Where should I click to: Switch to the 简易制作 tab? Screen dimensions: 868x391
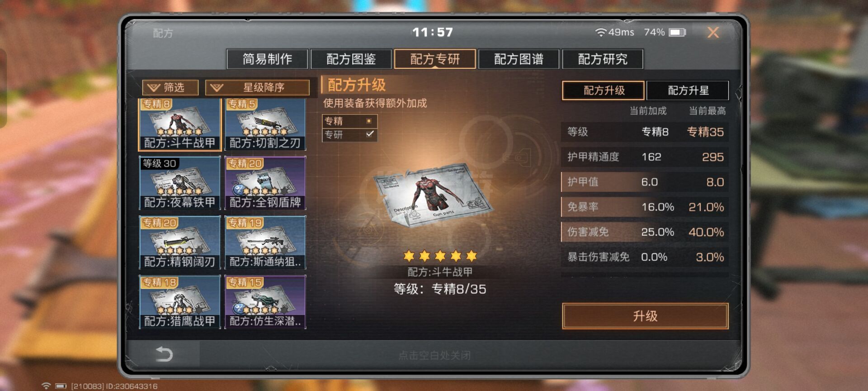[267, 59]
